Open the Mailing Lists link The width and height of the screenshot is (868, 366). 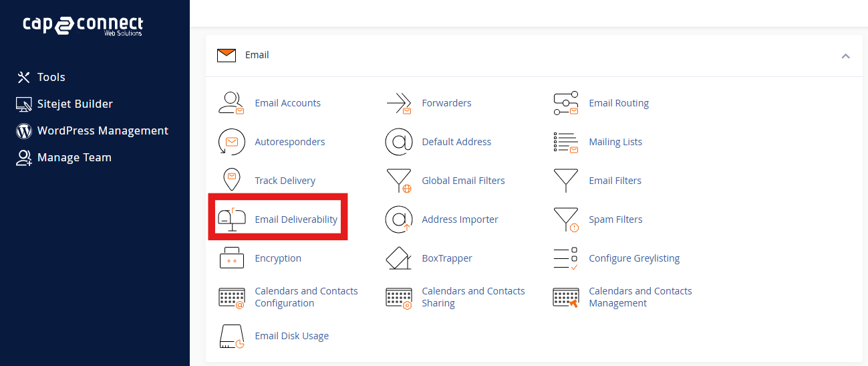(x=615, y=142)
